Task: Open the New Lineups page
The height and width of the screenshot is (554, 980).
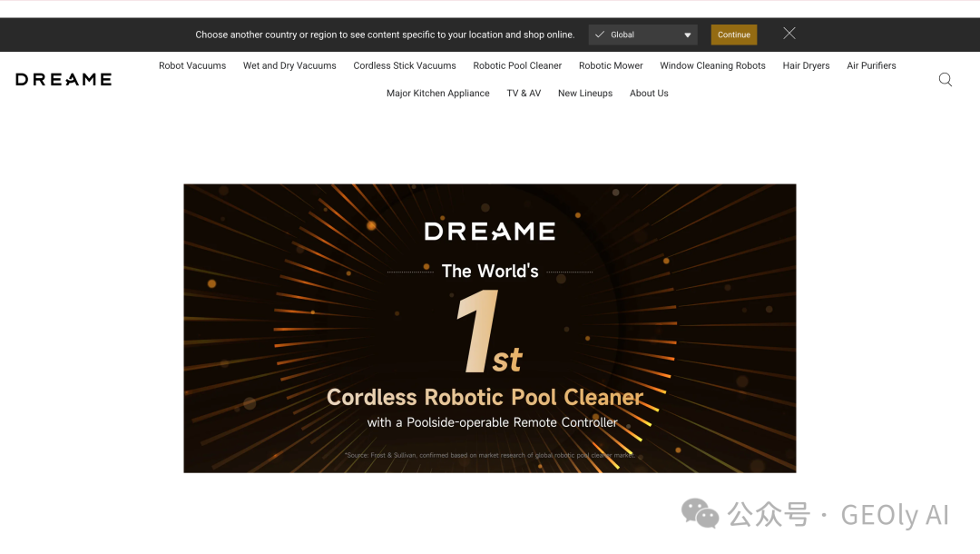Action: coord(585,94)
